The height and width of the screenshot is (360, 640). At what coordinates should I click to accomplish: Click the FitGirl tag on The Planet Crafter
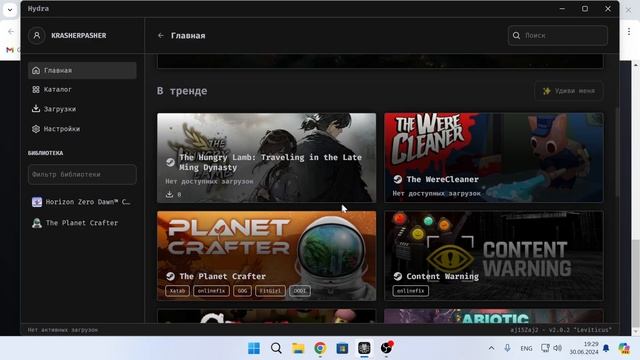click(270, 291)
